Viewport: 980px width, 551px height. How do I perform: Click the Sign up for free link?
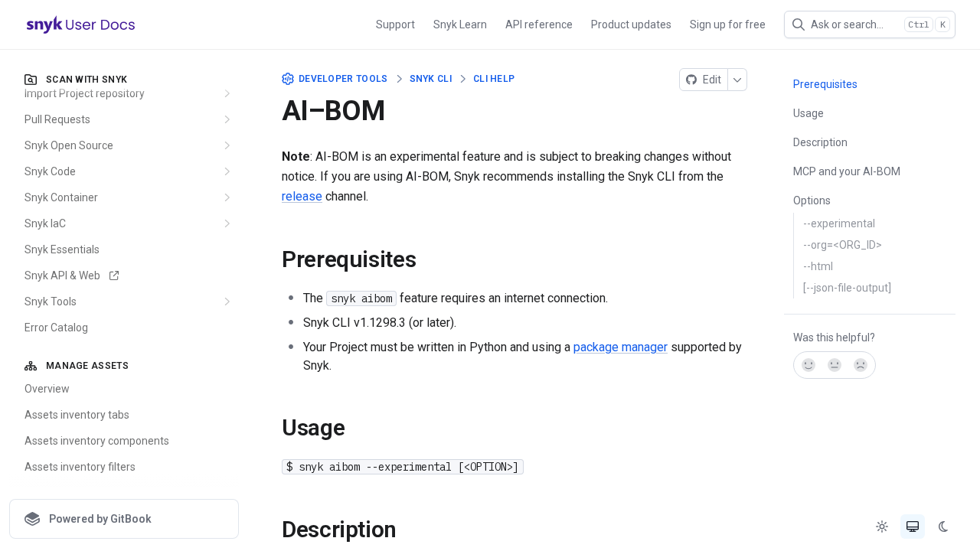click(x=727, y=24)
